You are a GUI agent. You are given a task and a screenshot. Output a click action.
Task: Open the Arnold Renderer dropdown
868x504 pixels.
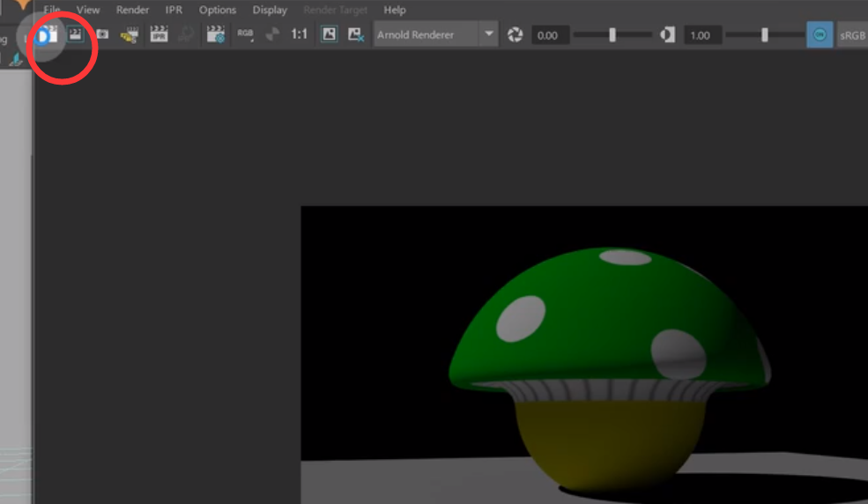pos(436,34)
